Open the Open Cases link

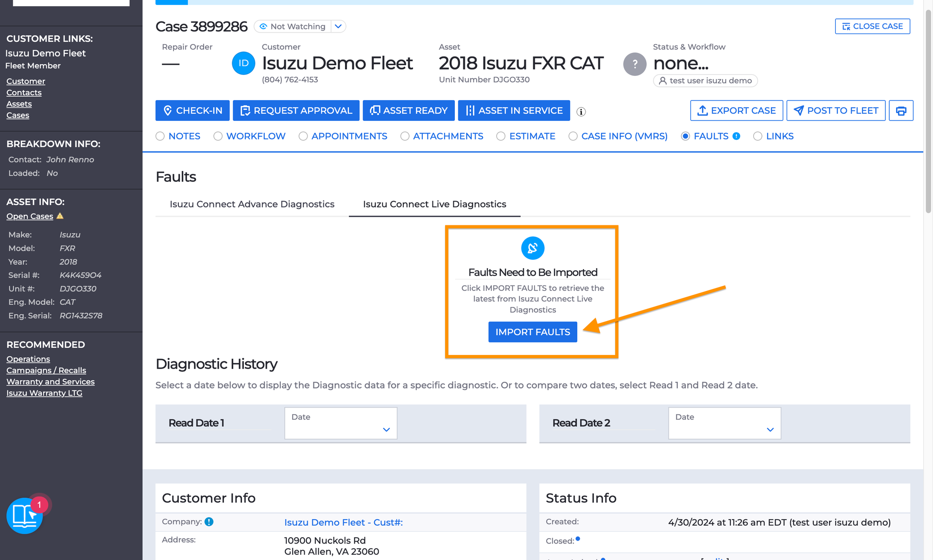pos(30,217)
